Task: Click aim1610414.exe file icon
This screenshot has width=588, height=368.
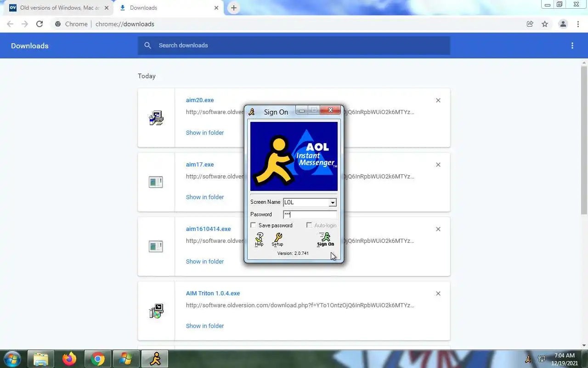Action: [x=156, y=247]
